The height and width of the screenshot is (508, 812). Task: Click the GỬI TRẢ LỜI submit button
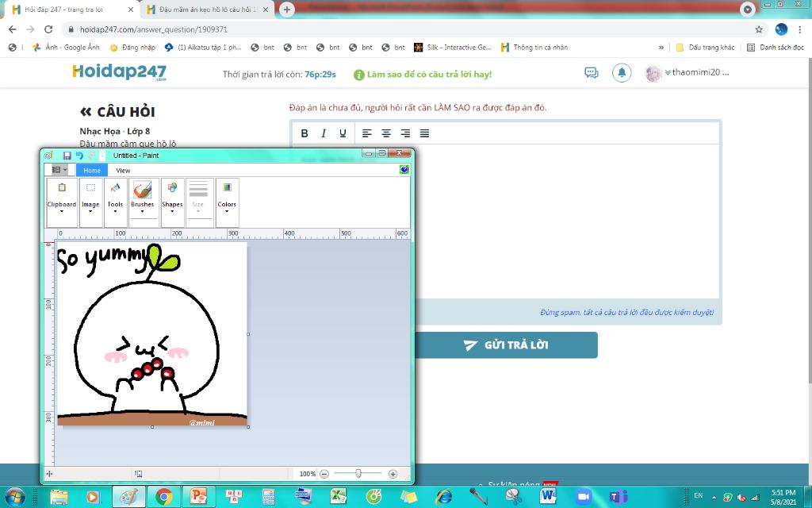[506, 345]
